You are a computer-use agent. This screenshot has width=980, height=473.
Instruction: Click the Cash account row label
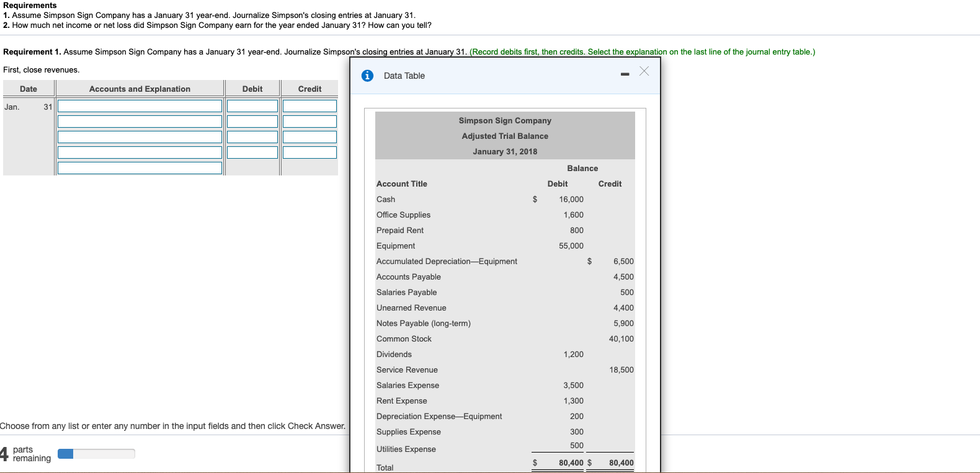point(386,199)
